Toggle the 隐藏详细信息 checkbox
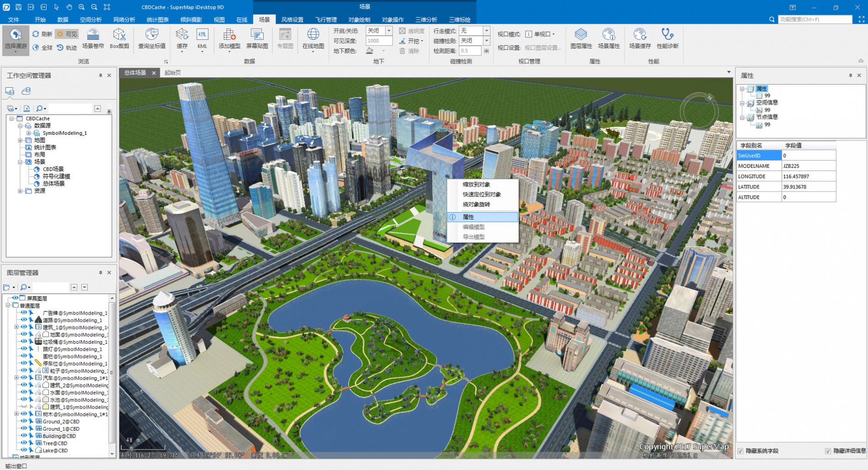Viewport: 868px width, 470px height. point(828,451)
